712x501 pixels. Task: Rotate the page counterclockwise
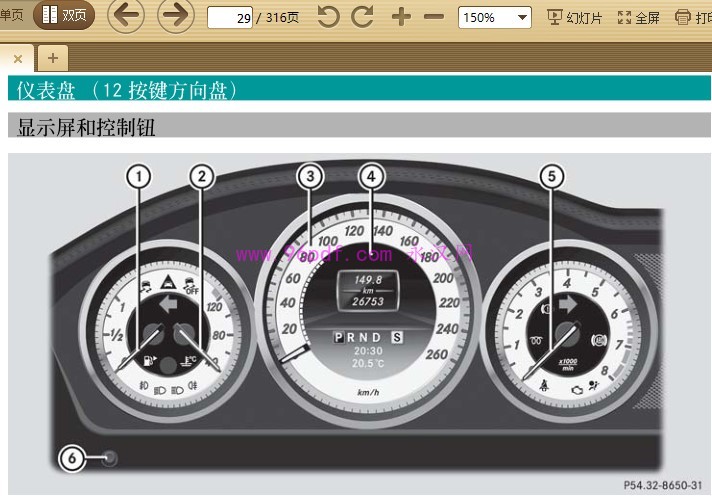coord(328,17)
